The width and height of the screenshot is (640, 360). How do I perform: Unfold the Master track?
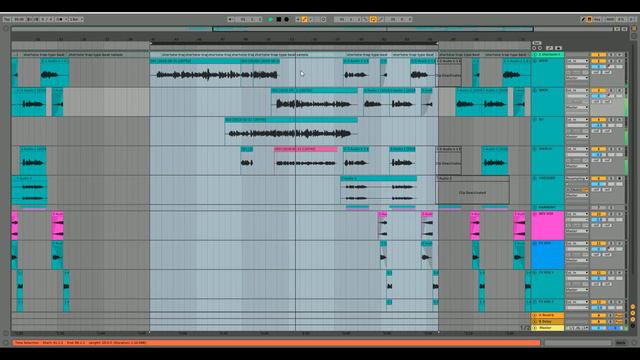(x=535, y=328)
